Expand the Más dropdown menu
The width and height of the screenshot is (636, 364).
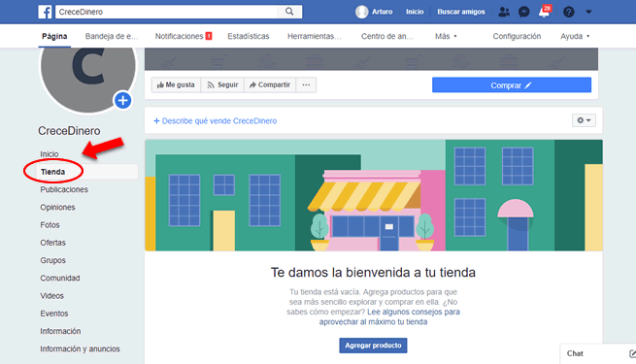(446, 36)
